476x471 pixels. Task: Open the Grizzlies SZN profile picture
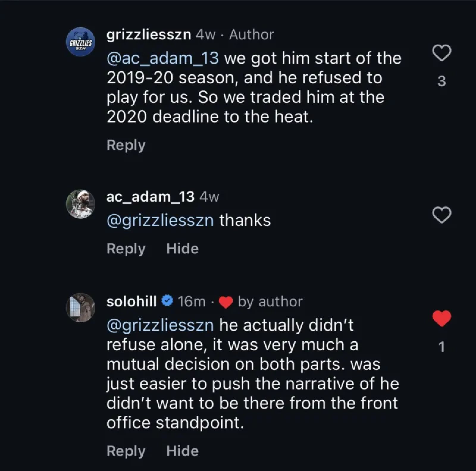(x=80, y=42)
